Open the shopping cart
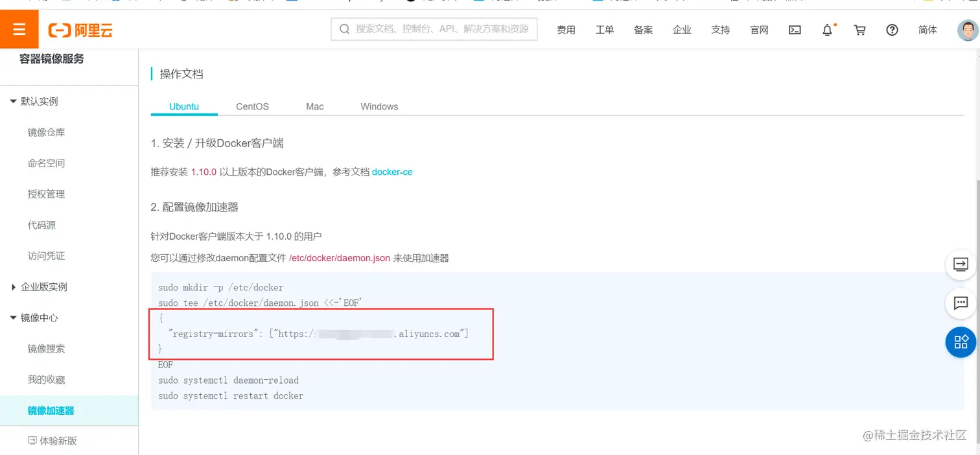Viewport: 980px width, 455px height. pyautogui.click(x=860, y=30)
